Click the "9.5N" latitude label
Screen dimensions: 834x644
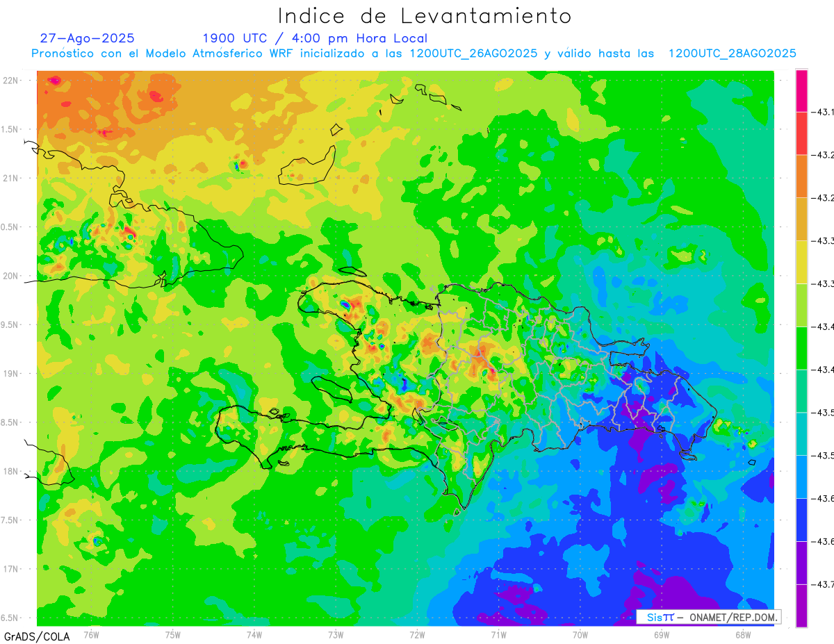pyautogui.click(x=10, y=324)
